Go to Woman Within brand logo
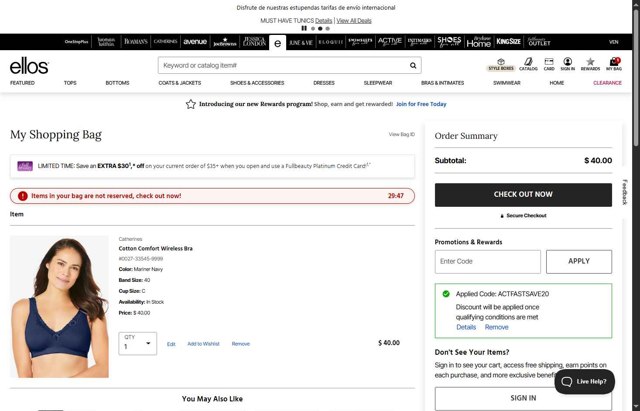Viewport: 640px width, 411px height. coord(106,42)
